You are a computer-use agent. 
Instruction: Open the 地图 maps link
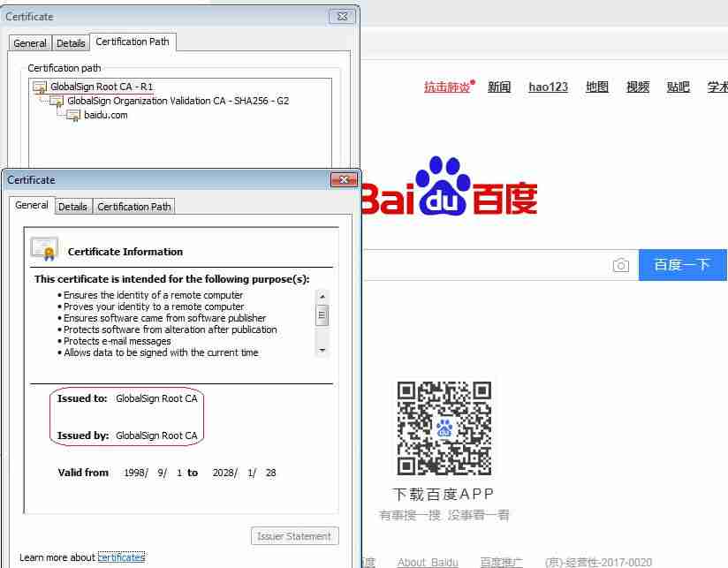[597, 87]
